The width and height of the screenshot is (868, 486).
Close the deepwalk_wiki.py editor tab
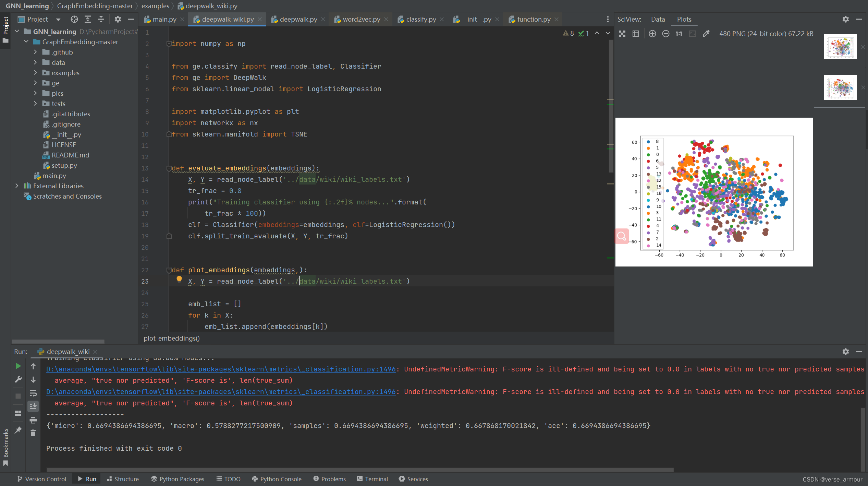(x=260, y=20)
